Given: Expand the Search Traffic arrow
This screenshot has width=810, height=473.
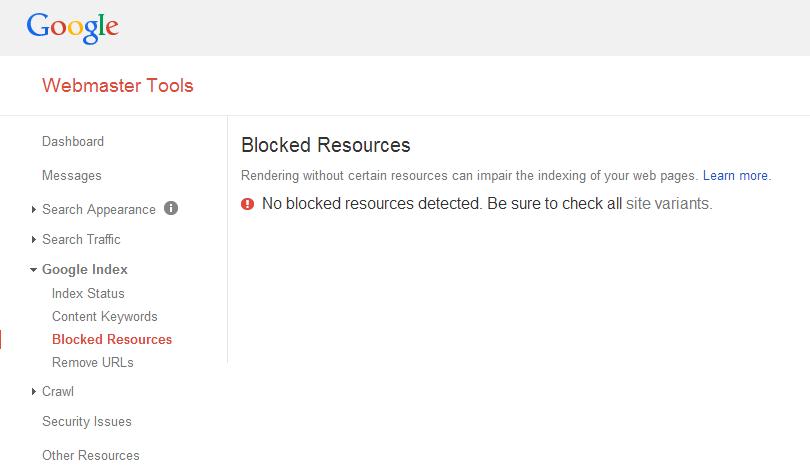Looking at the screenshot, I should click(34, 239).
